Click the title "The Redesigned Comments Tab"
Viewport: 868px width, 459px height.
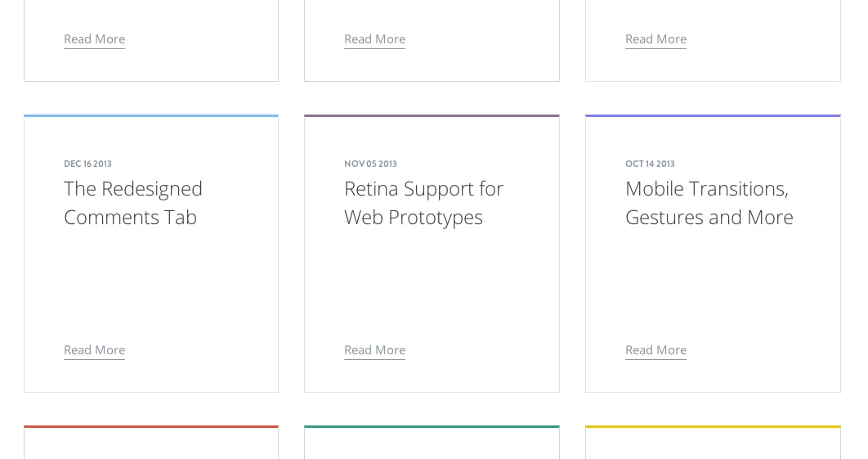click(x=133, y=203)
